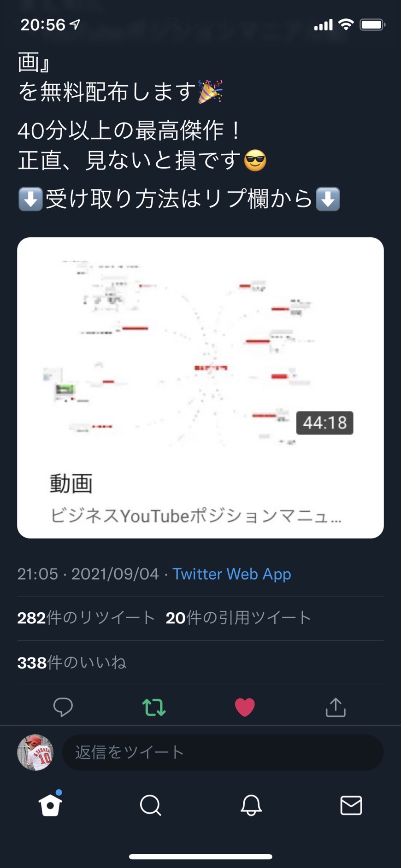Open the 動画 card title

coord(71,484)
